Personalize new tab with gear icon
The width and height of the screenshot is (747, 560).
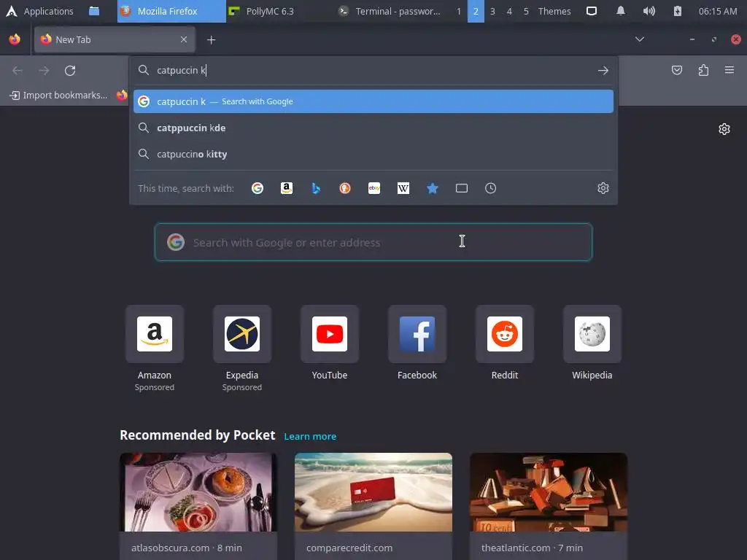pos(724,129)
